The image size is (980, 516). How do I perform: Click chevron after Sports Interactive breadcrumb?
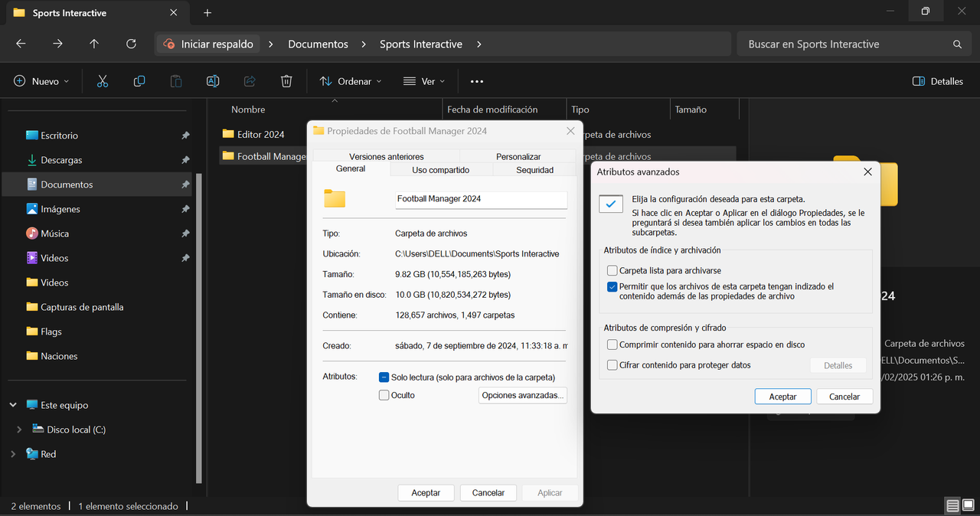point(479,44)
